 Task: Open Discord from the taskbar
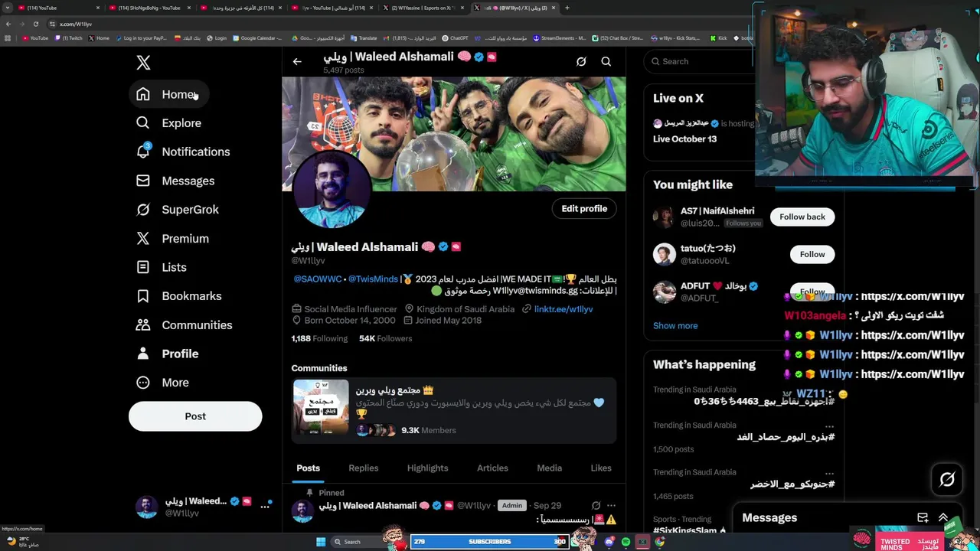609,542
